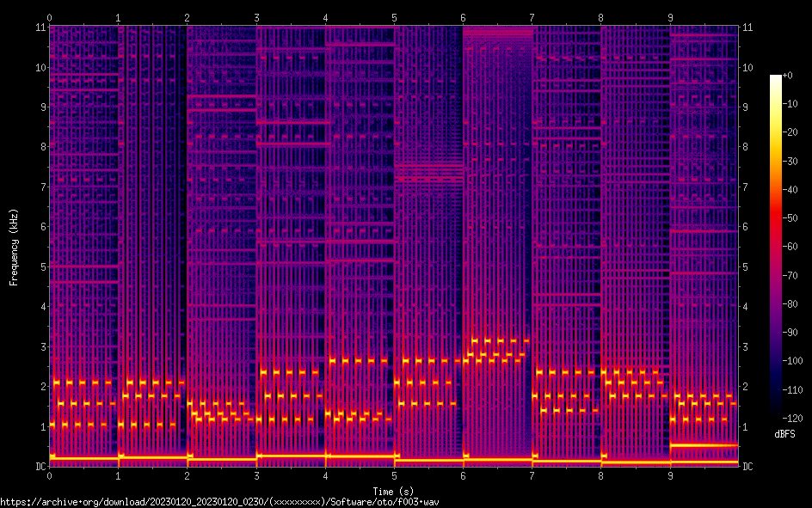Click the 0 second marker on the top time axis

[x=50, y=17]
